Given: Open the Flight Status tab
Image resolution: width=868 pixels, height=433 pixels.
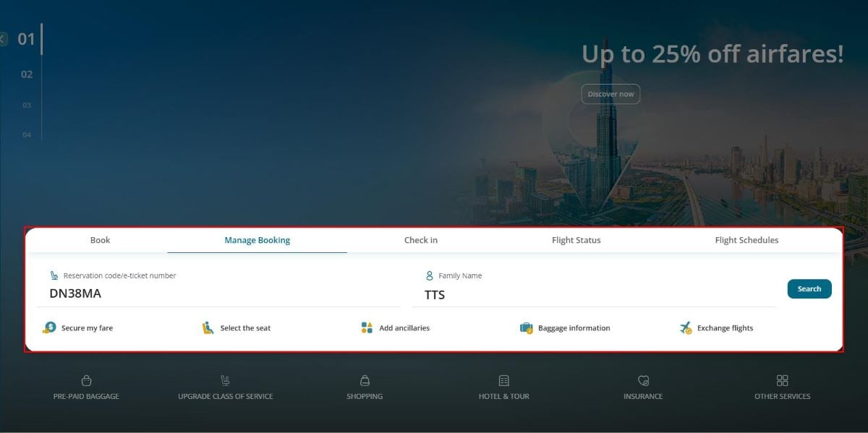Looking at the screenshot, I should pos(576,240).
